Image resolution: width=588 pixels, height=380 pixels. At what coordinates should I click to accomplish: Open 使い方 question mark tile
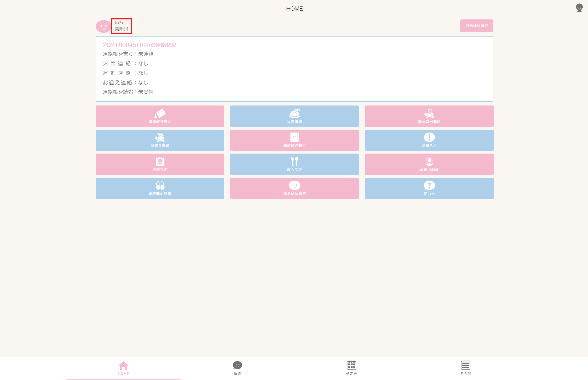429,188
